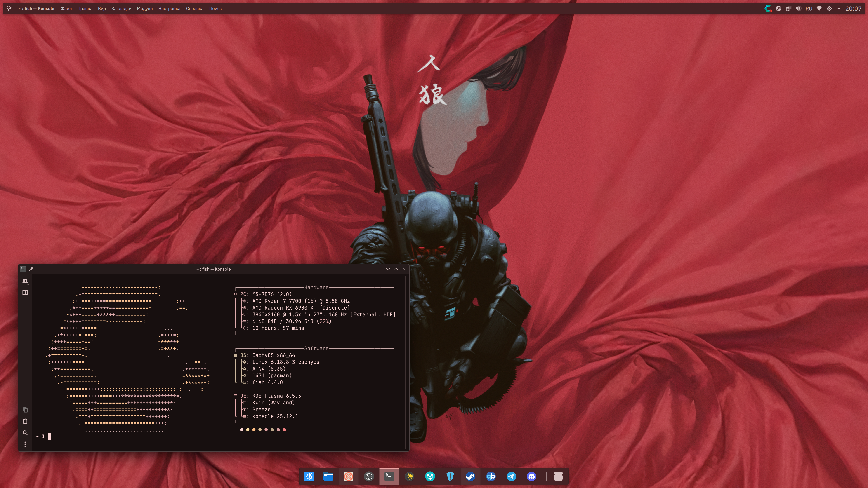Click the copy icon in Konsole sidebar

click(x=25, y=410)
